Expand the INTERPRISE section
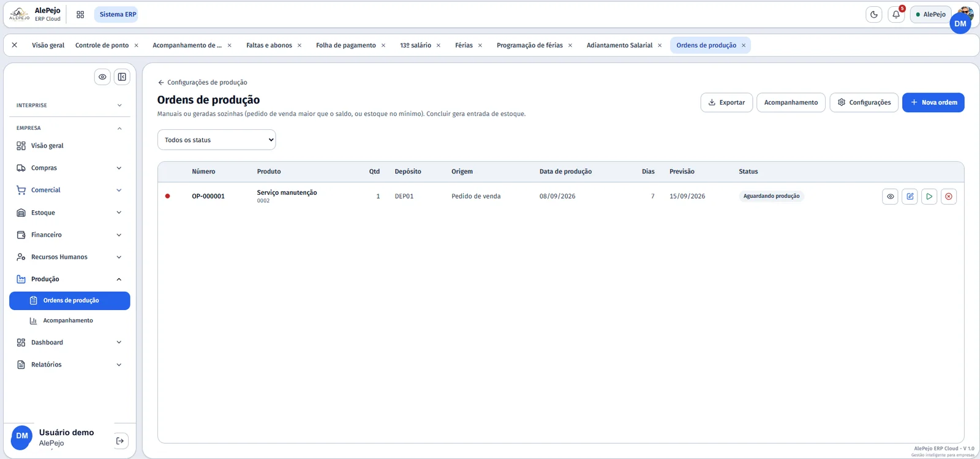The image size is (980, 459). (x=70, y=105)
